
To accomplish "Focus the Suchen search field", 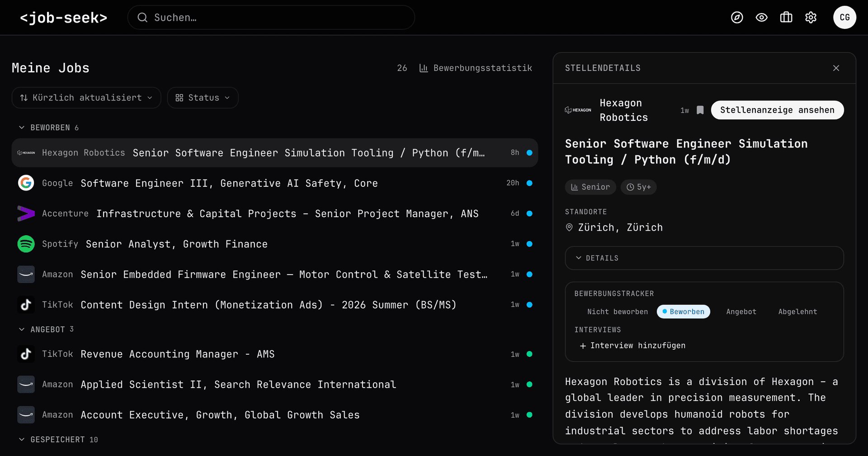I will 271,18.
